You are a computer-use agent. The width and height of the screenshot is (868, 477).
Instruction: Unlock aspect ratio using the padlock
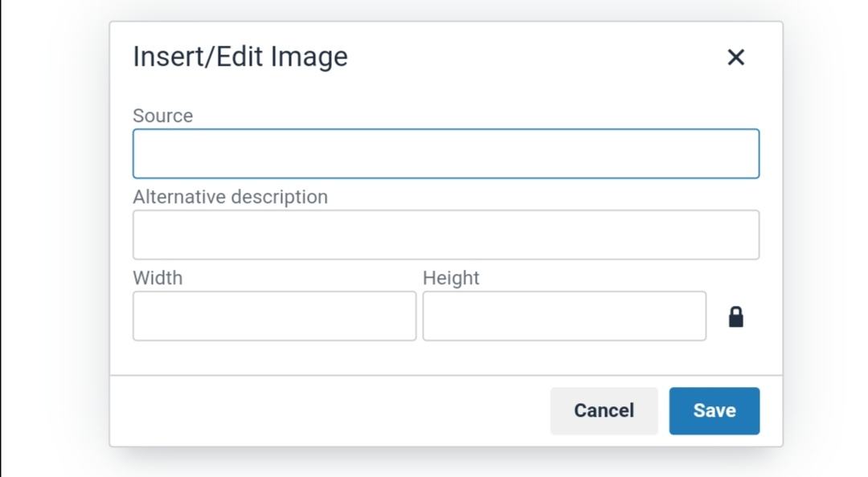click(x=735, y=316)
